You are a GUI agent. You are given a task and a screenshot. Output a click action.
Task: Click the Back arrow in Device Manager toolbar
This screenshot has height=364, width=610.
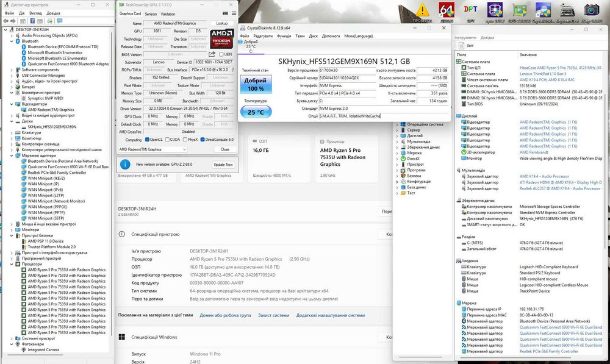coord(6,21)
